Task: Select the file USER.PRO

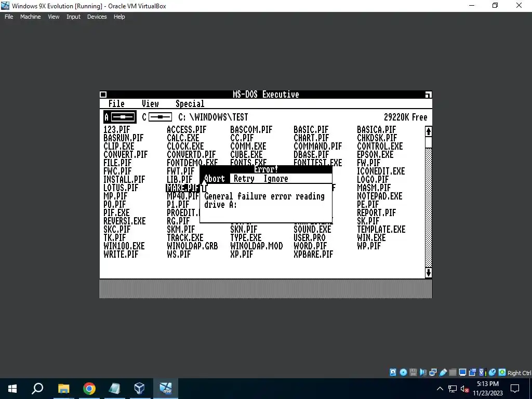Action: pyautogui.click(x=310, y=238)
